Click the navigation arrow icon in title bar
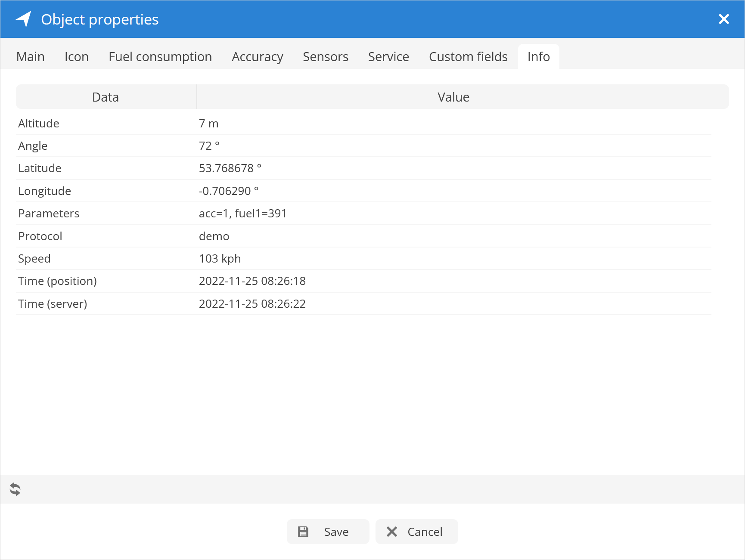Screen dimensions: 745x560 (24, 19)
